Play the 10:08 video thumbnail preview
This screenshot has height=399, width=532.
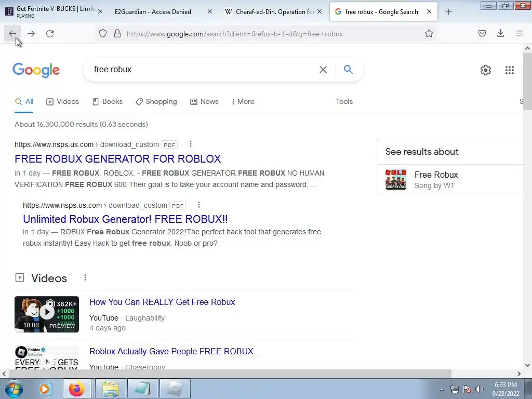click(x=47, y=314)
